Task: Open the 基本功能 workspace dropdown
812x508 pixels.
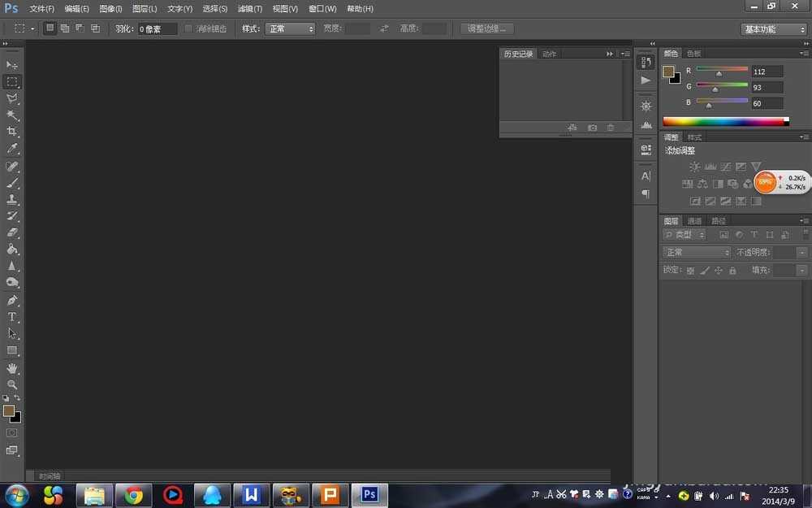Action: [773, 28]
